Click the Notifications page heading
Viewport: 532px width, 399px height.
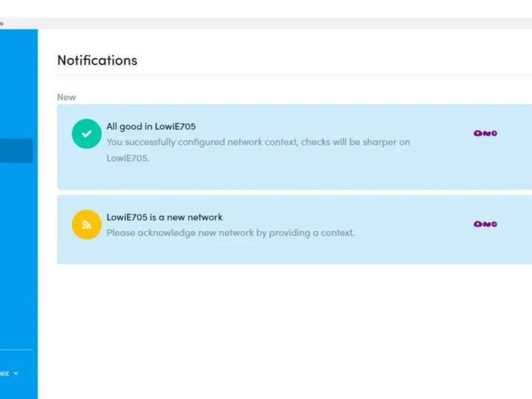tap(97, 61)
